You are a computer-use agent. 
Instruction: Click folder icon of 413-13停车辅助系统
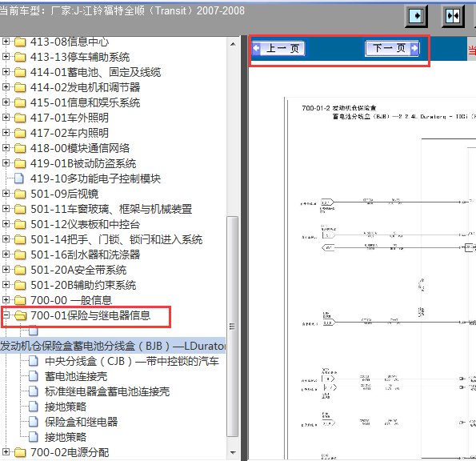pos(20,57)
